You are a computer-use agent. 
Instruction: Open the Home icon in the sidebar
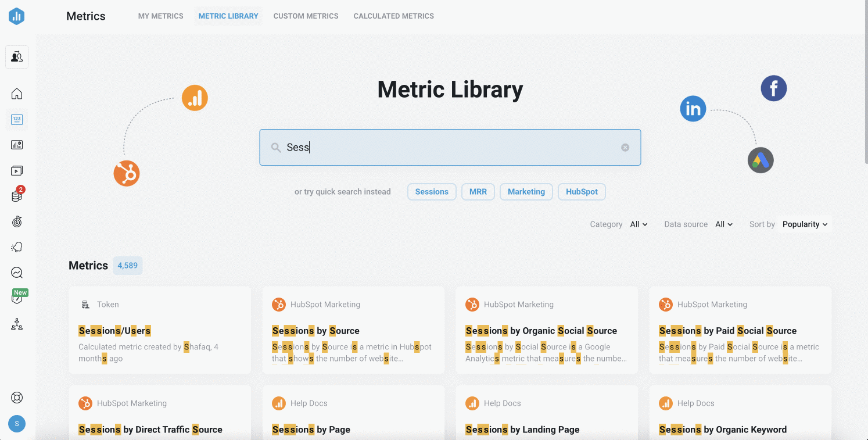point(17,94)
